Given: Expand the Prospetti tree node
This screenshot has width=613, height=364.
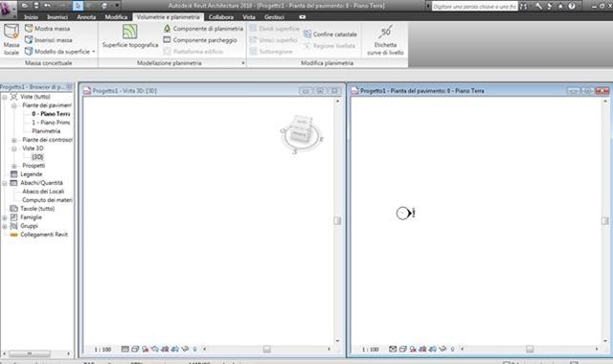Looking at the screenshot, I should (14, 166).
